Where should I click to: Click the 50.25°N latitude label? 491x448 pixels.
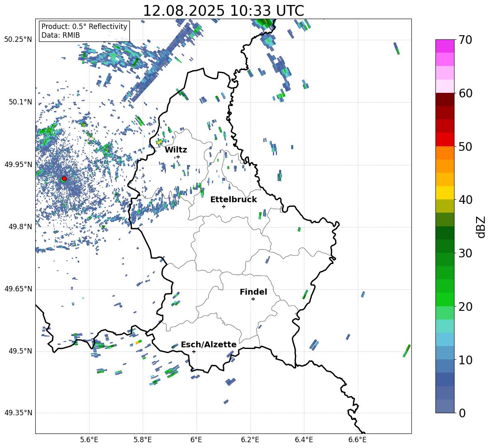click(x=18, y=40)
